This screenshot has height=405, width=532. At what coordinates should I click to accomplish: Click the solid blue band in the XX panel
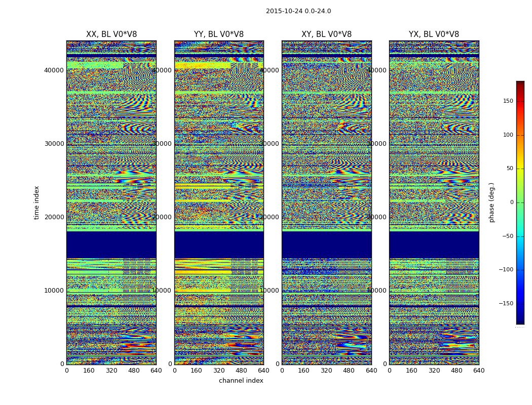(111, 245)
